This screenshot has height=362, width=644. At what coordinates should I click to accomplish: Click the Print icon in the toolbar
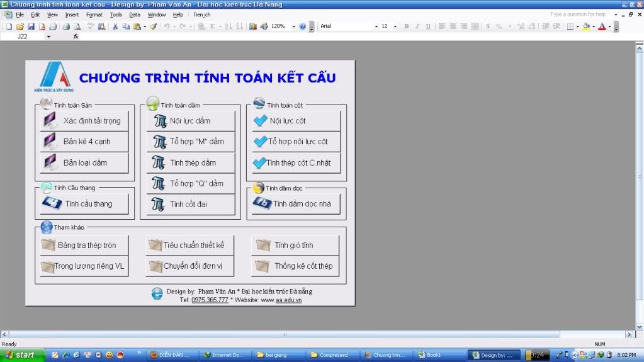pos(65,26)
